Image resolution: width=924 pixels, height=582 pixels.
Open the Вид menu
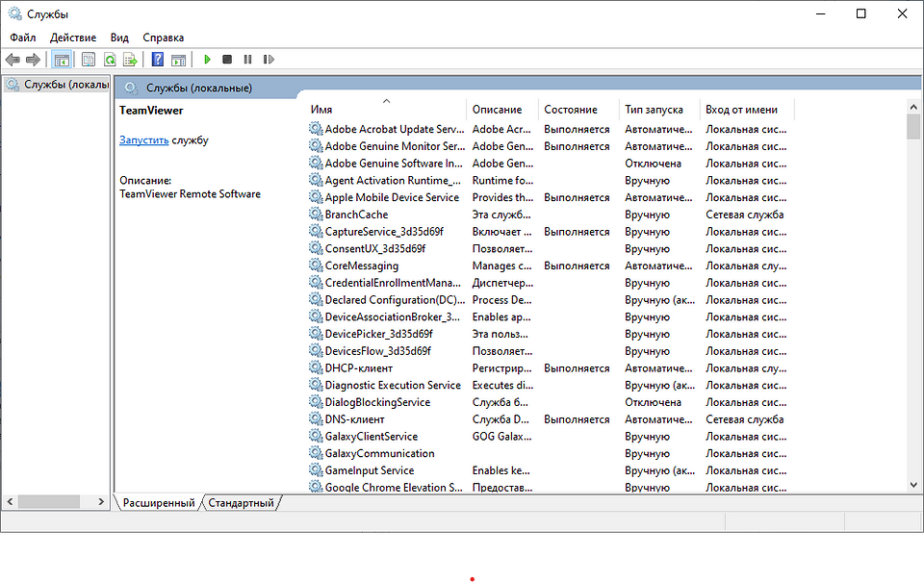pyautogui.click(x=118, y=37)
